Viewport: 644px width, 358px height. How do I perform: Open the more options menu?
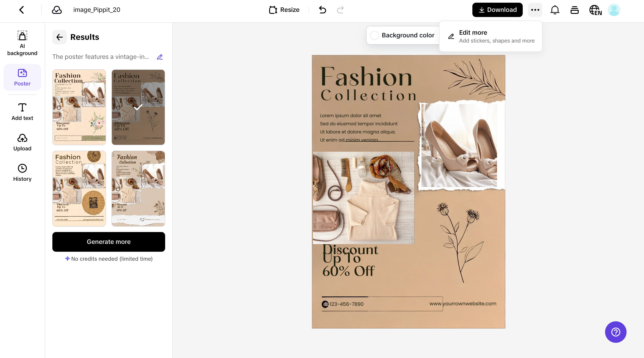click(x=535, y=10)
